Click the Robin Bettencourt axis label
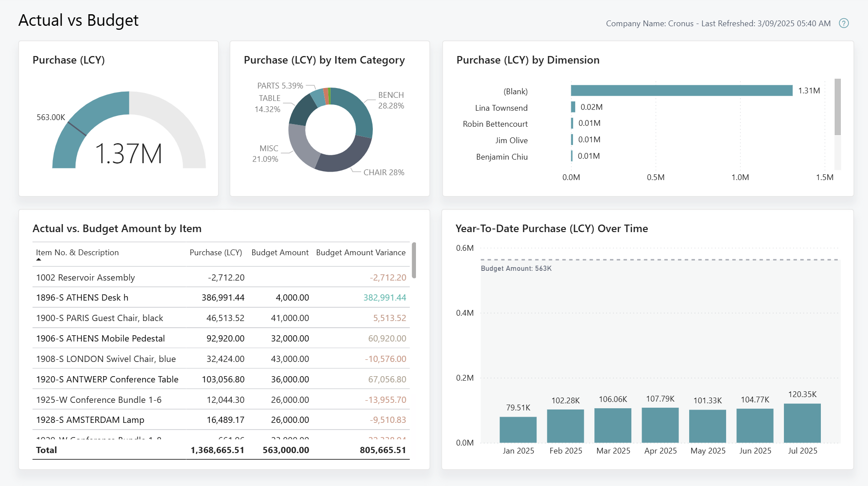Image resolution: width=868 pixels, height=486 pixels. pos(496,124)
